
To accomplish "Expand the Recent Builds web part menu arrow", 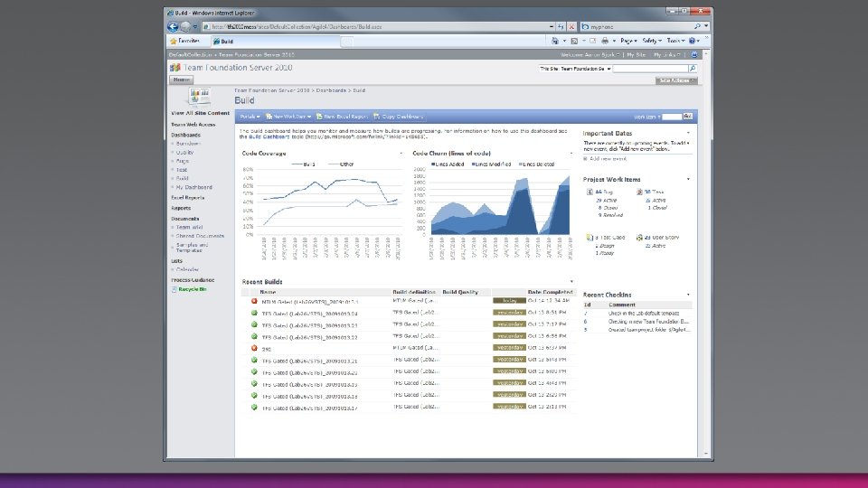I will click(571, 282).
